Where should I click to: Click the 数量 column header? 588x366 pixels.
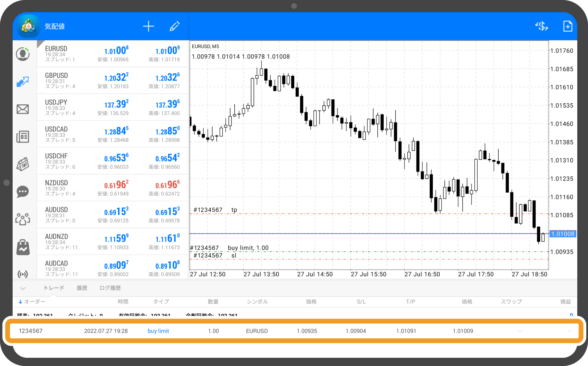click(213, 302)
